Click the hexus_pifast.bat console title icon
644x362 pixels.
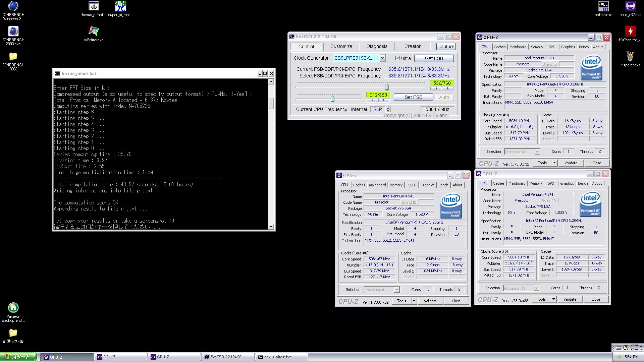click(x=57, y=73)
